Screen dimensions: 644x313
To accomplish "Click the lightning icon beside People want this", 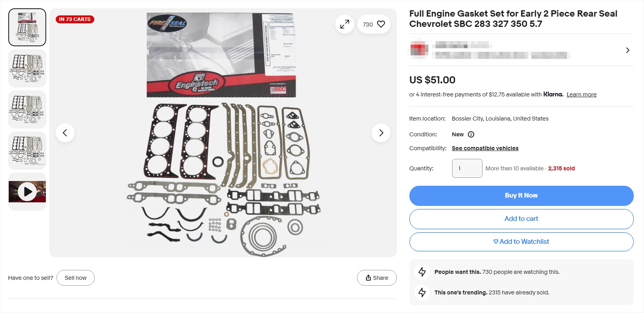I will [x=422, y=272].
